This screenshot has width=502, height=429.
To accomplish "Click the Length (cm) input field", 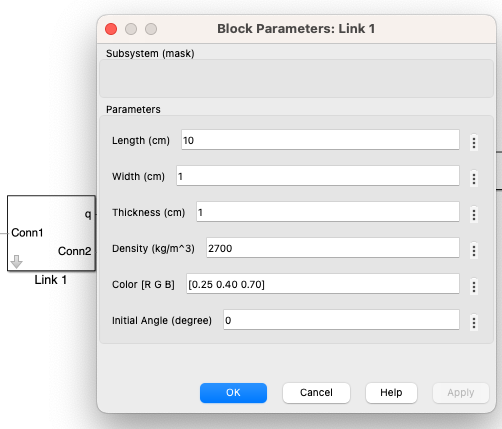I will tap(320, 140).
